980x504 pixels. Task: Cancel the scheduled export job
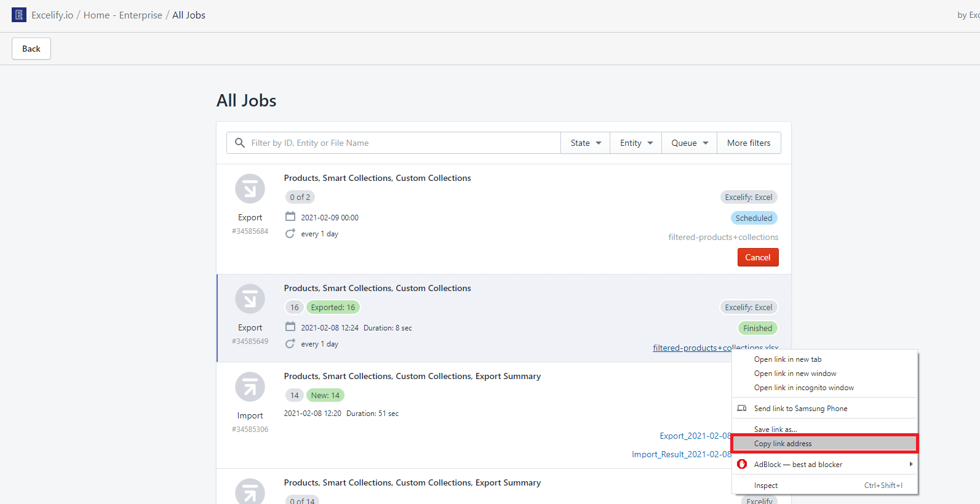(757, 257)
